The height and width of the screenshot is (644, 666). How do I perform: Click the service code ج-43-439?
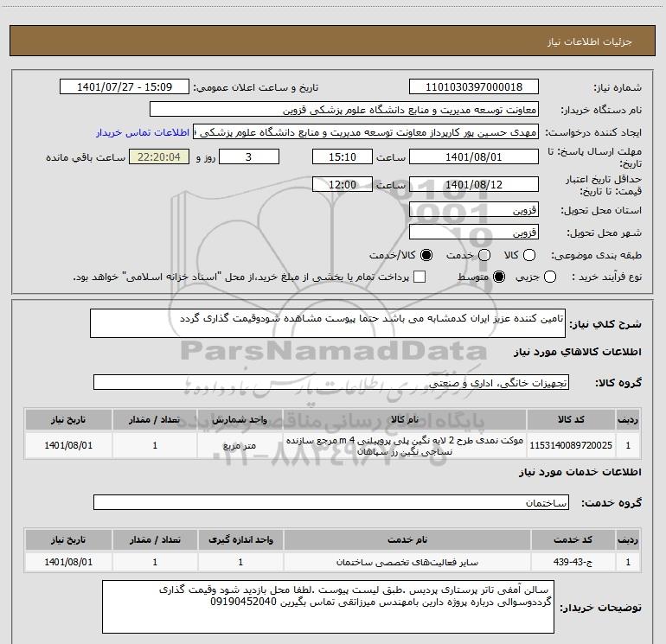click(x=573, y=562)
